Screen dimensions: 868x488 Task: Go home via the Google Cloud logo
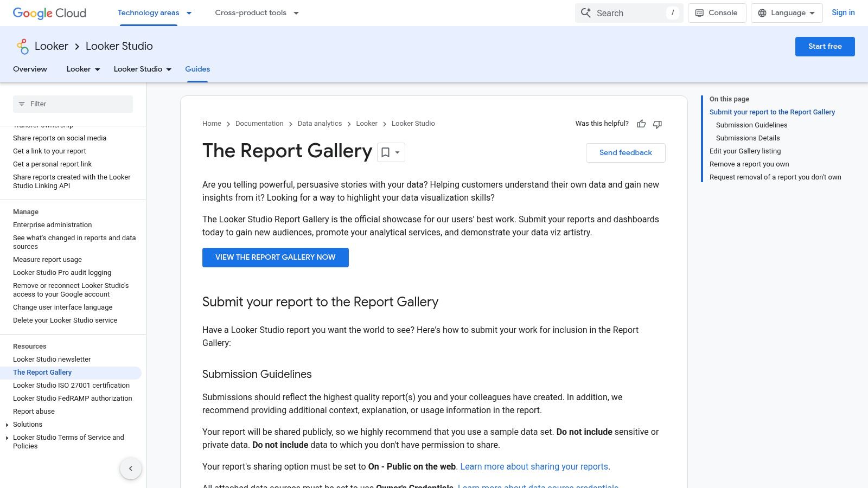[49, 13]
